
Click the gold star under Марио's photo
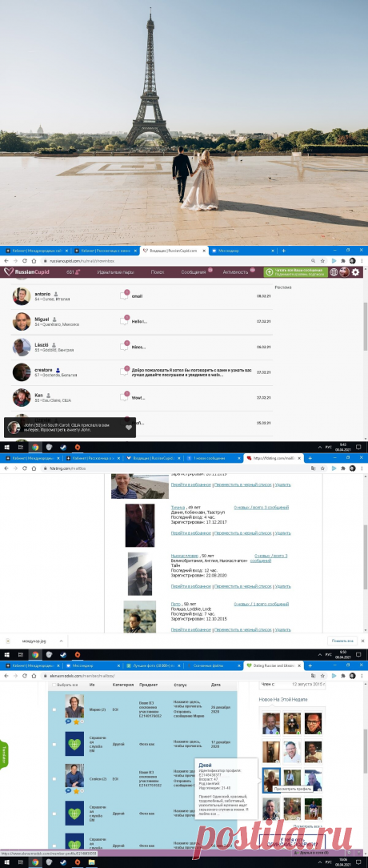pyautogui.click(x=76, y=721)
